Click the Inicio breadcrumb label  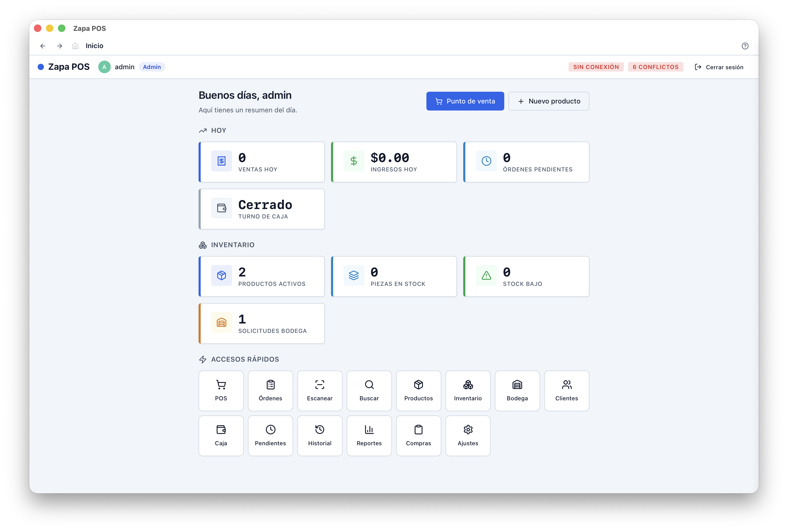click(x=94, y=46)
